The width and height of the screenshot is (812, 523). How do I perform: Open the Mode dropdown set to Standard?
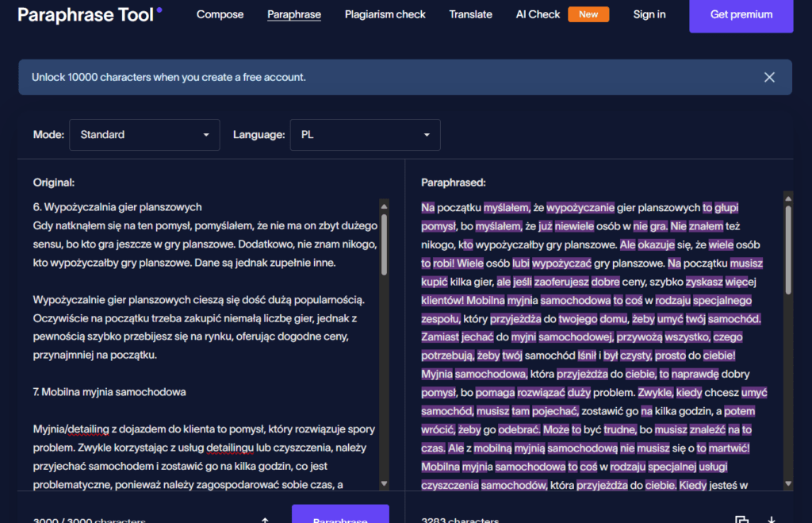pos(144,135)
